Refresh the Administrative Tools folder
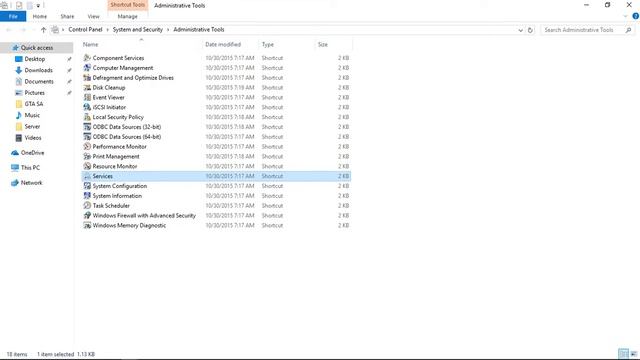This screenshot has height=360, width=640. [530, 30]
